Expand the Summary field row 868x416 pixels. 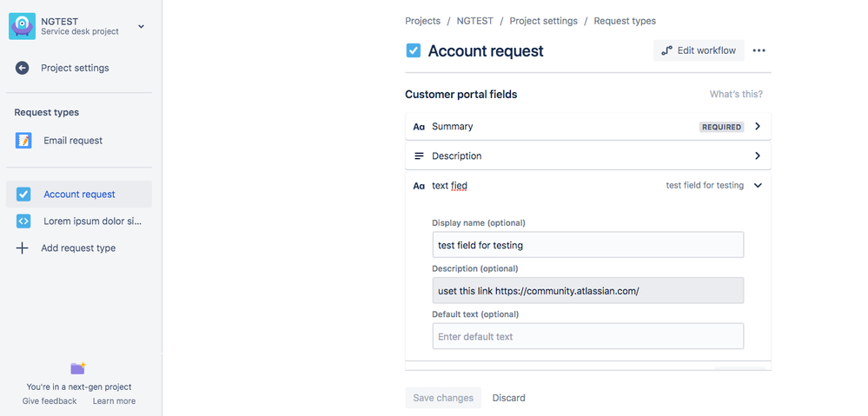click(758, 127)
